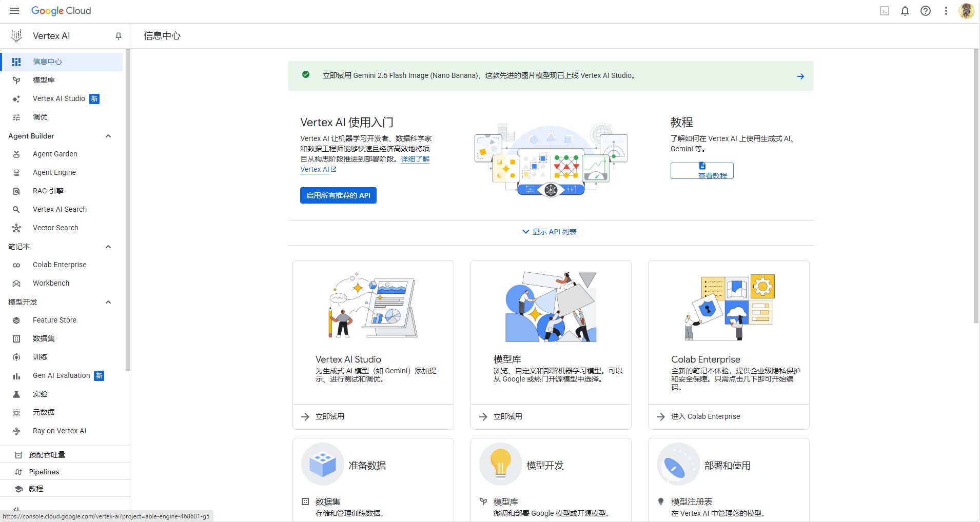Click the Gen AI Evaluation bar-chart icon
The width and height of the screenshot is (980, 522).
(16, 375)
